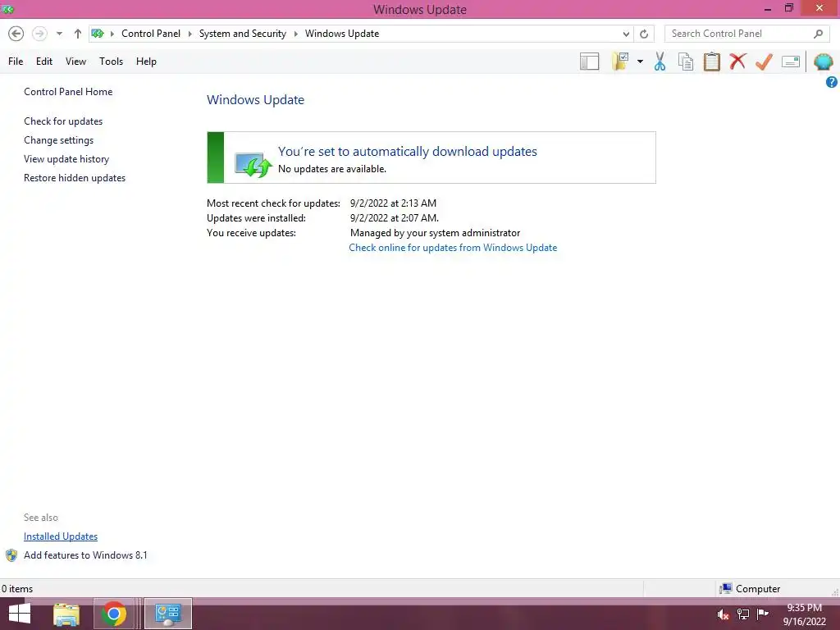Open address bar history dropdown

point(626,34)
